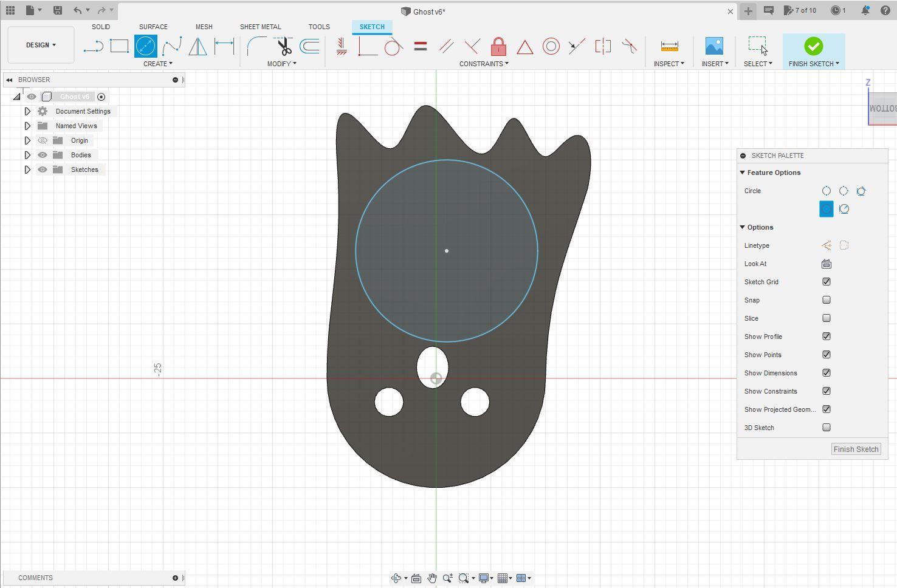The height and width of the screenshot is (588, 897).
Task: Apply the Concentric constraint
Action: [x=551, y=47]
